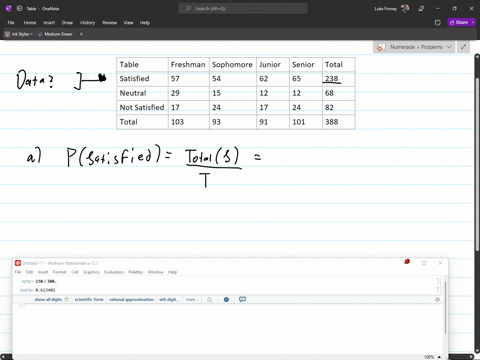Screen dimensions: 480x360
Task: Click the show all digits suggestion
Action: click(48, 299)
